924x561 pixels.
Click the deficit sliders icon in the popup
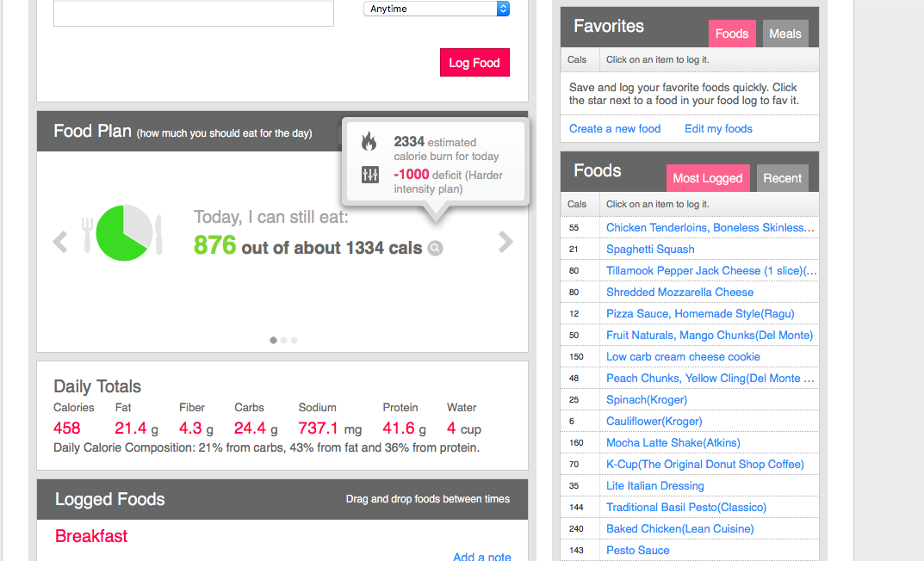pyautogui.click(x=370, y=176)
